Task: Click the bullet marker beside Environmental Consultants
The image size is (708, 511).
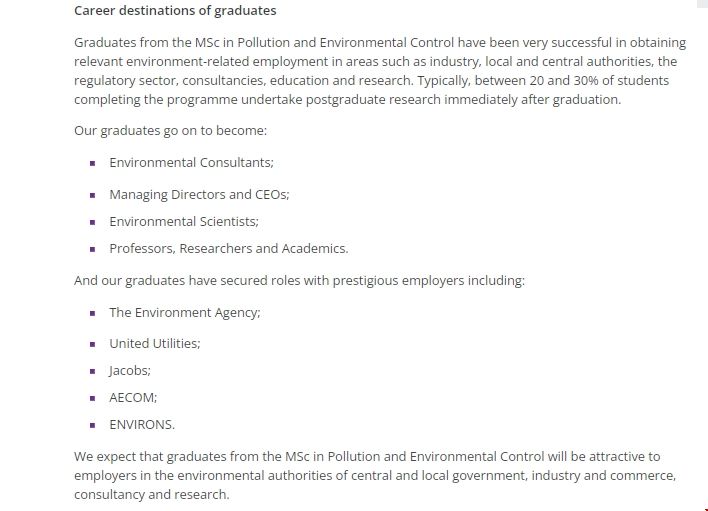Action: pos(92,163)
